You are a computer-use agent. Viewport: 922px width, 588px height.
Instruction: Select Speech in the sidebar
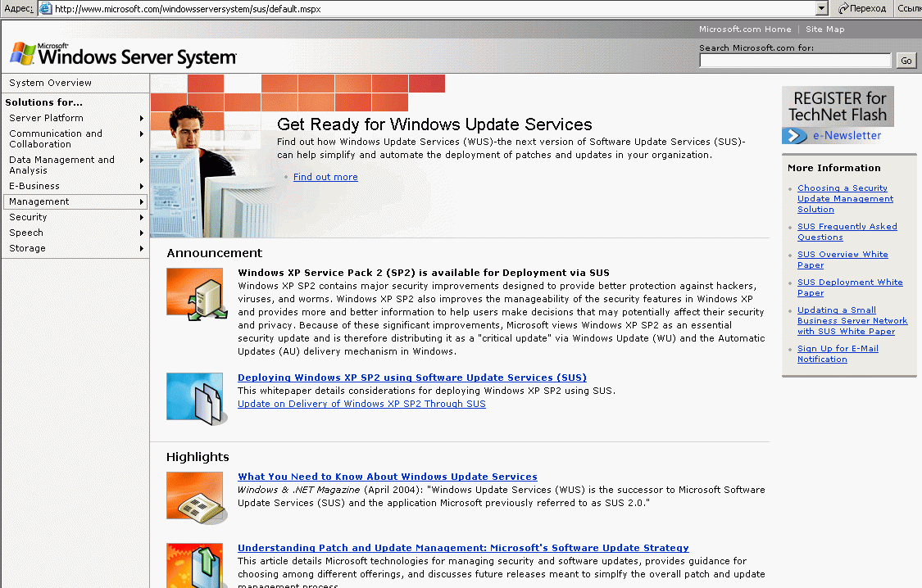click(75, 233)
